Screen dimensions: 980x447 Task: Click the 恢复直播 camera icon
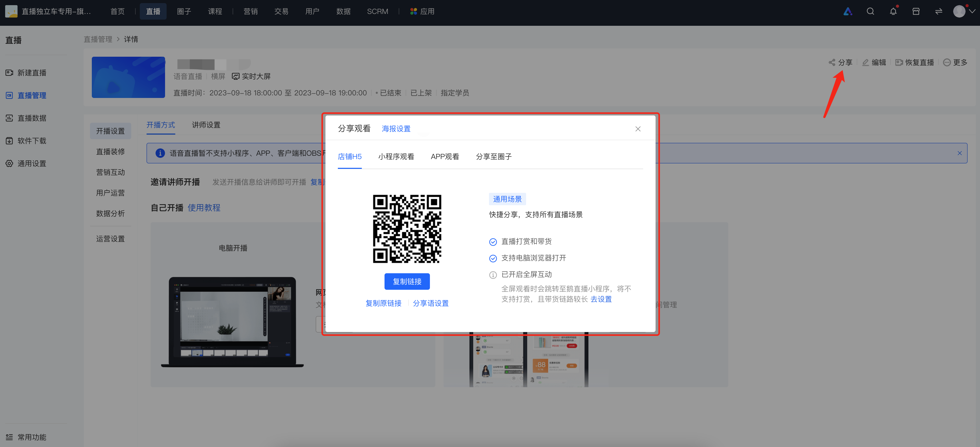[x=899, y=62]
